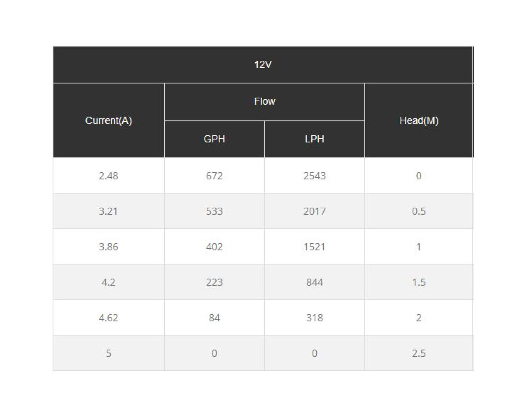
Task: Select the 844 LPH value
Action: click(x=315, y=282)
